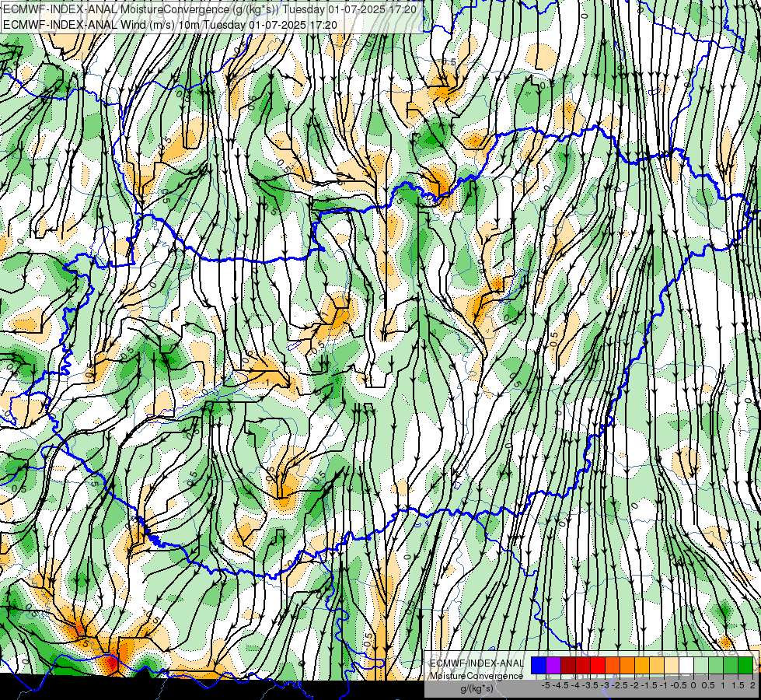761x700 pixels.
Task: Click the -1.5 value on the legend scale
Action: 649,685
